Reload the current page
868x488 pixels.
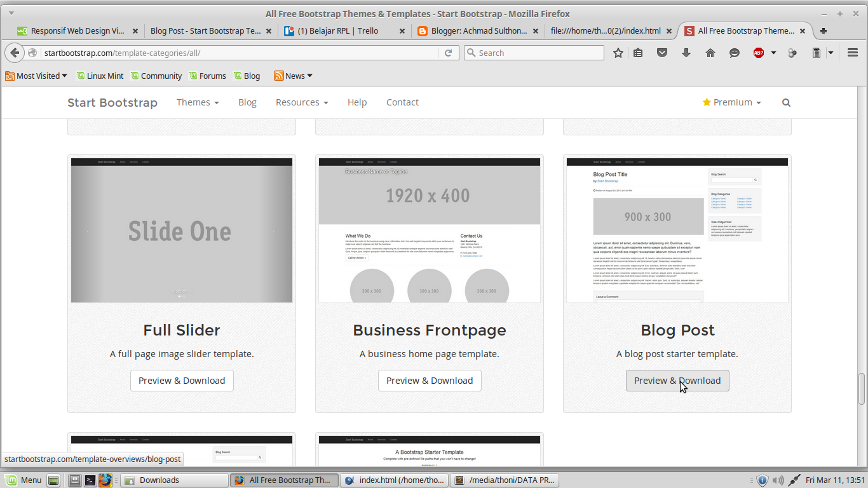449,53
